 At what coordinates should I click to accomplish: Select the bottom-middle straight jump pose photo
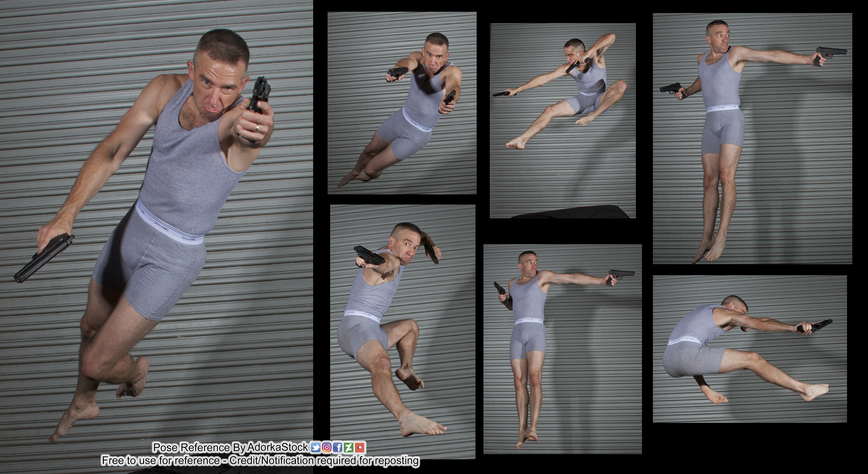[562, 349]
